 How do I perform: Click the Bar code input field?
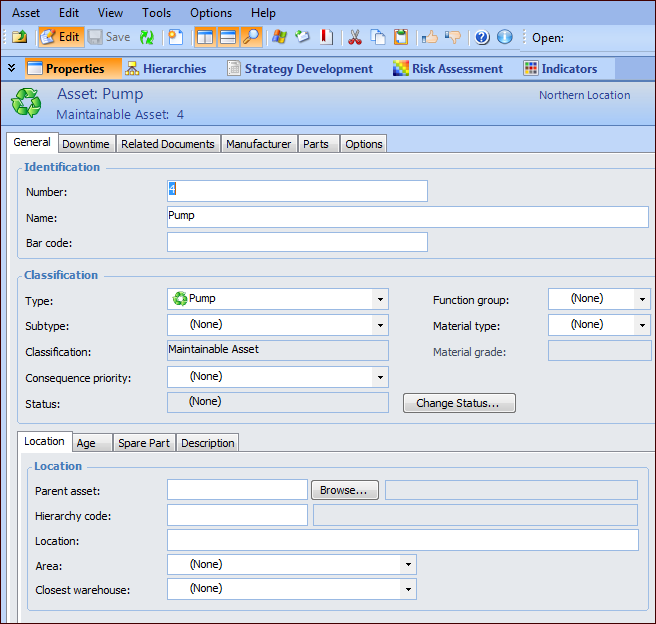tap(297, 242)
